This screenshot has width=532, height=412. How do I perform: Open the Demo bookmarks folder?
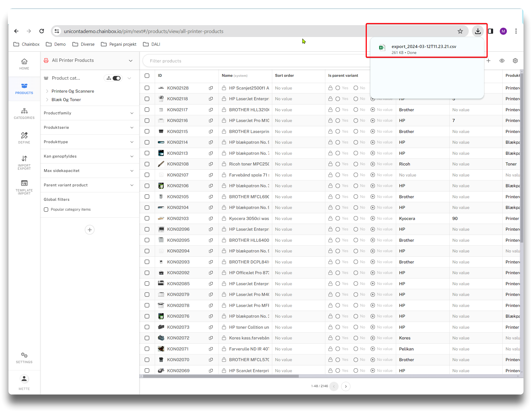coord(56,44)
